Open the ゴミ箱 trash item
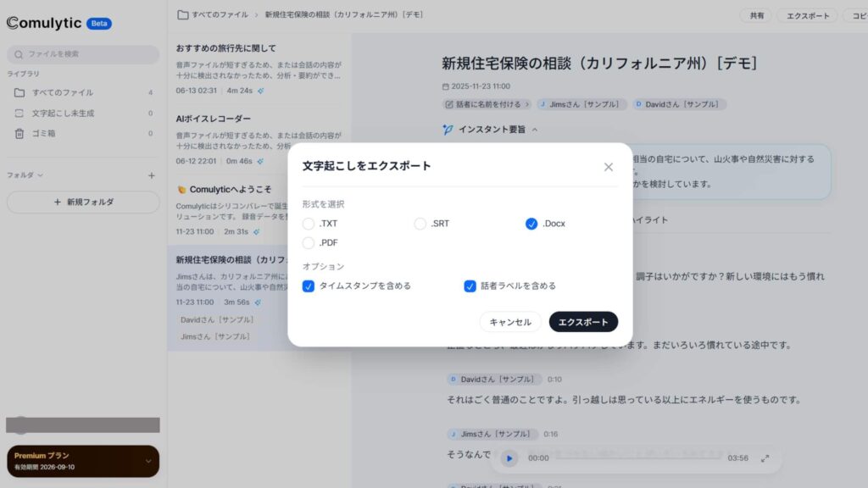The width and height of the screenshot is (868, 488). click(x=83, y=133)
